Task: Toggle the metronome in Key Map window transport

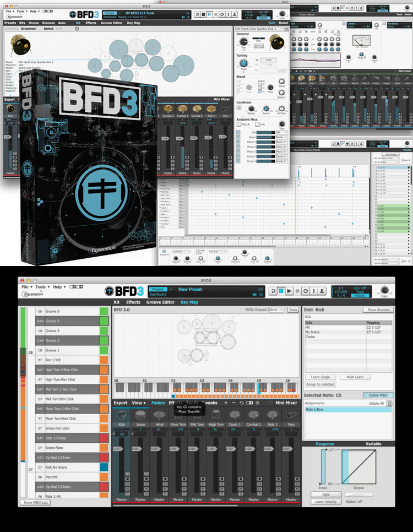Action: point(322,291)
